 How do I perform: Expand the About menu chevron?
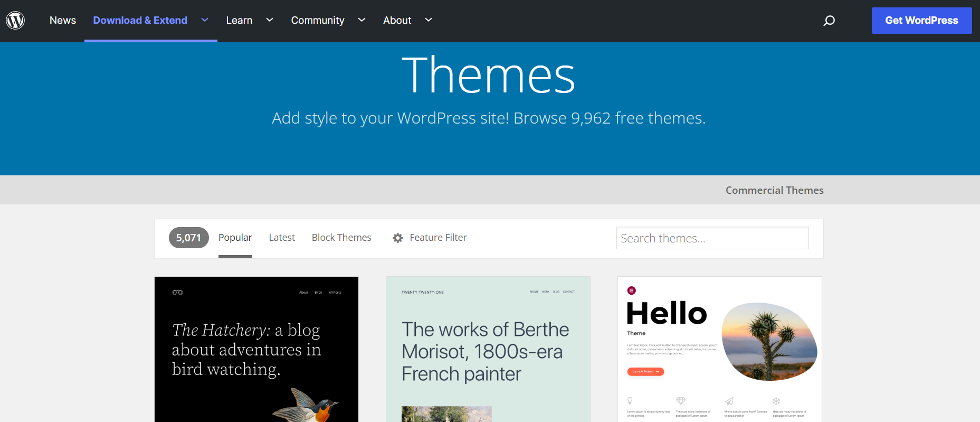pos(429,20)
